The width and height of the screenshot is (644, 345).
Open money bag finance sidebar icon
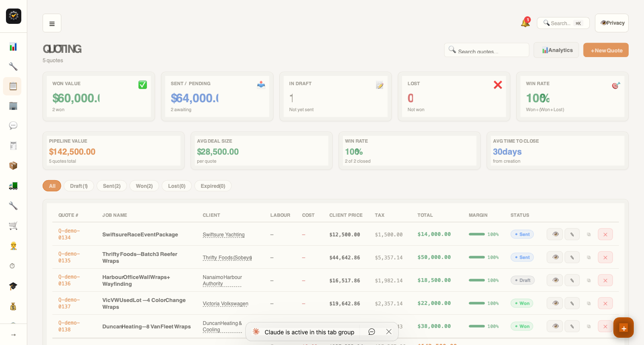tap(13, 306)
